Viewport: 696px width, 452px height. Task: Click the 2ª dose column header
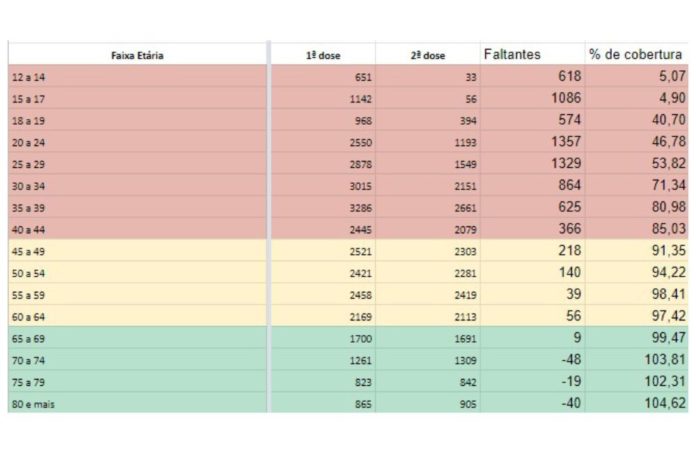[428, 56]
